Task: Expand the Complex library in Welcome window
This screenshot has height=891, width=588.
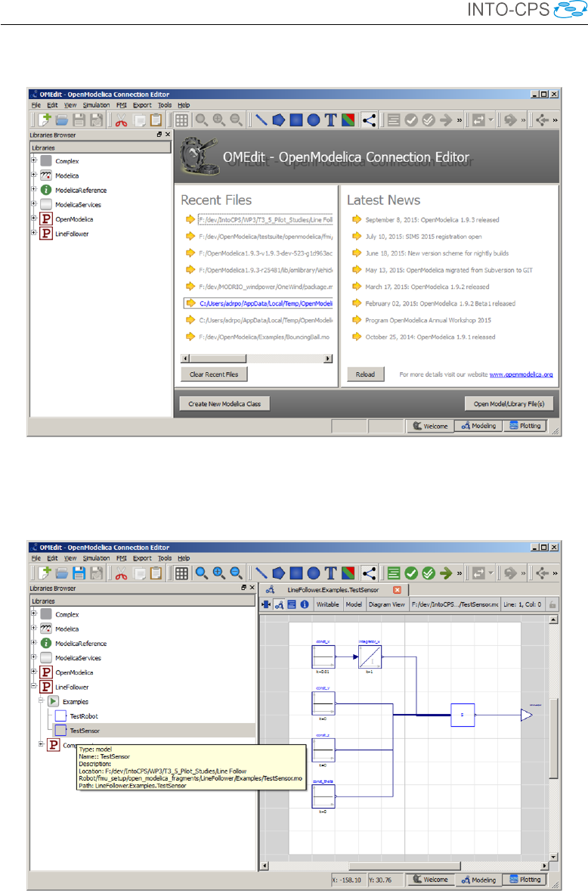Action: [x=34, y=160]
